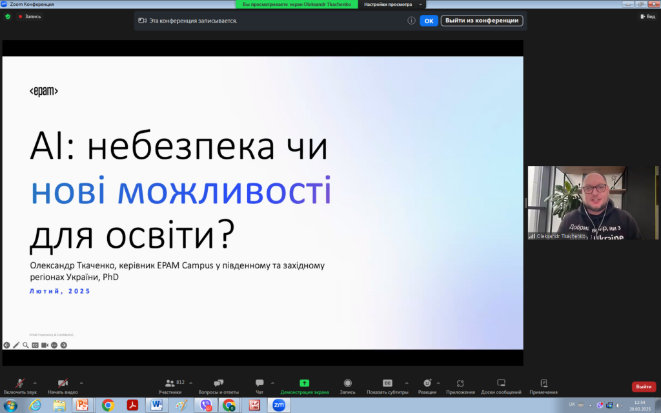Open the Reactions menu
Screen dimensions: 661x413
(x=426, y=384)
